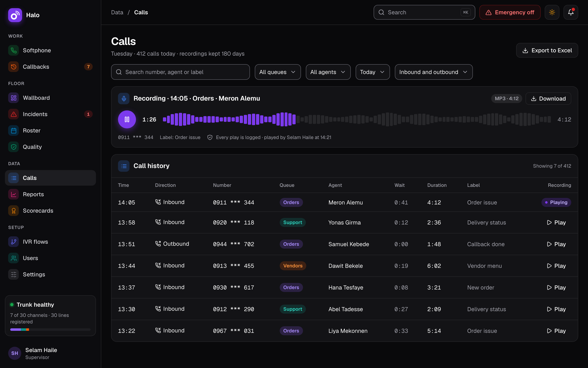Open the Halo logo icon
This screenshot has width=588, height=368.
point(15,15)
